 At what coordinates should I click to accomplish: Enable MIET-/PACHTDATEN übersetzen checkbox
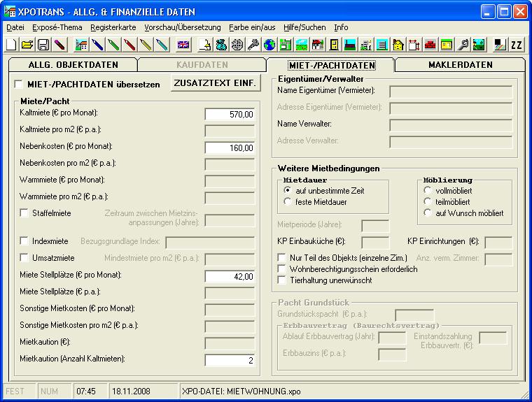(18, 85)
